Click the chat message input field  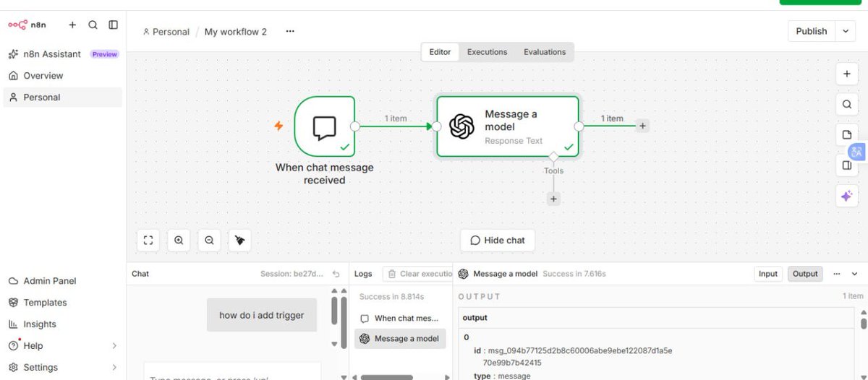pyautogui.click(x=232, y=371)
